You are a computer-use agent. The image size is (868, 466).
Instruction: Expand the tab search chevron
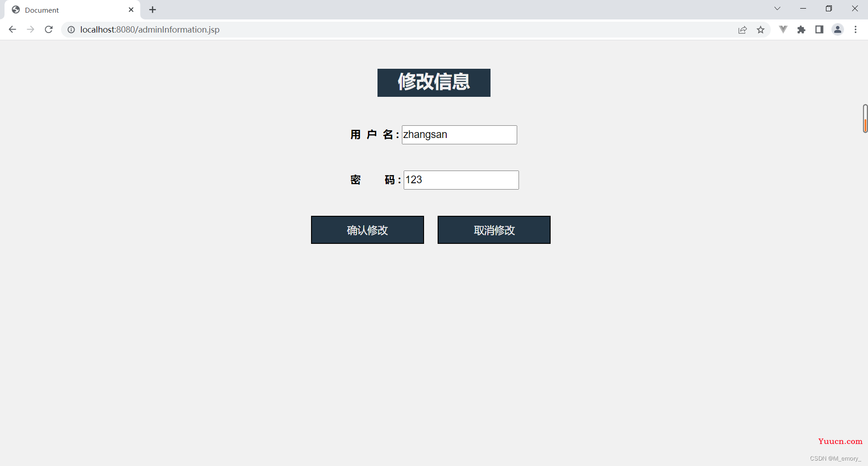point(777,9)
